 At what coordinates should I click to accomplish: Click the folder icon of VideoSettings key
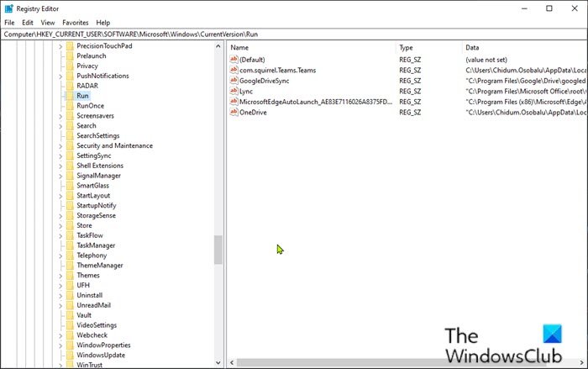[x=70, y=325]
